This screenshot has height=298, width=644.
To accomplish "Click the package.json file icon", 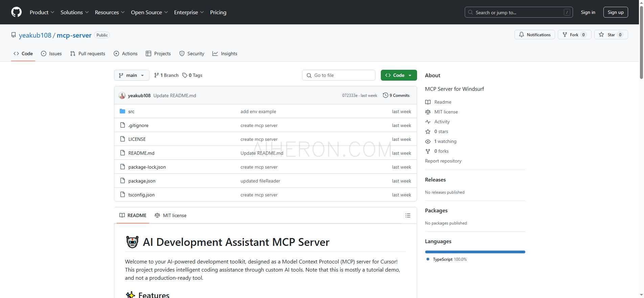I will click(122, 181).
